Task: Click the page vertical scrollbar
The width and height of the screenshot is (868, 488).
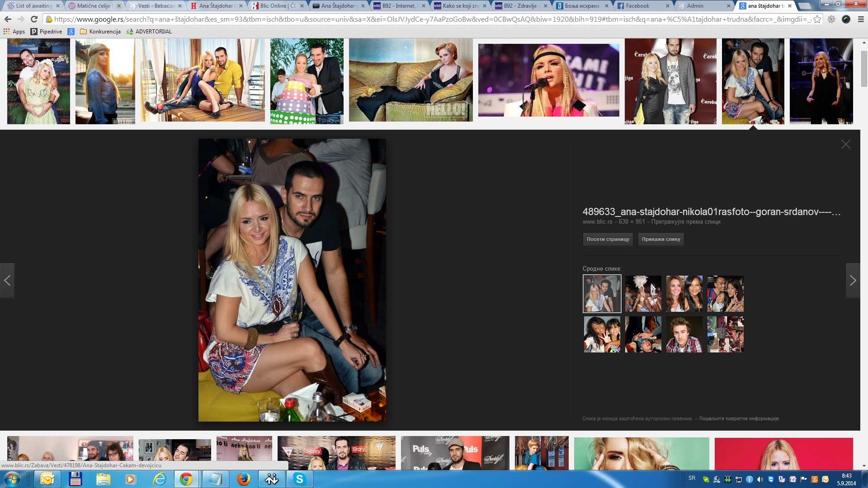Action: (864, 68)
